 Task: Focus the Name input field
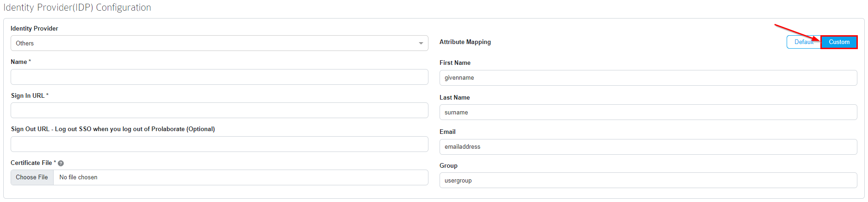click(219, 77)
